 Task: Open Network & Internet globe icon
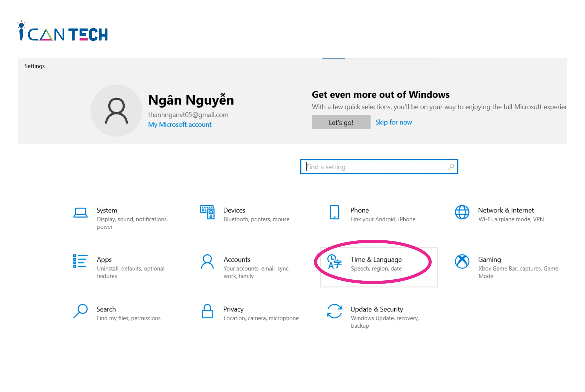click(462, 212)
